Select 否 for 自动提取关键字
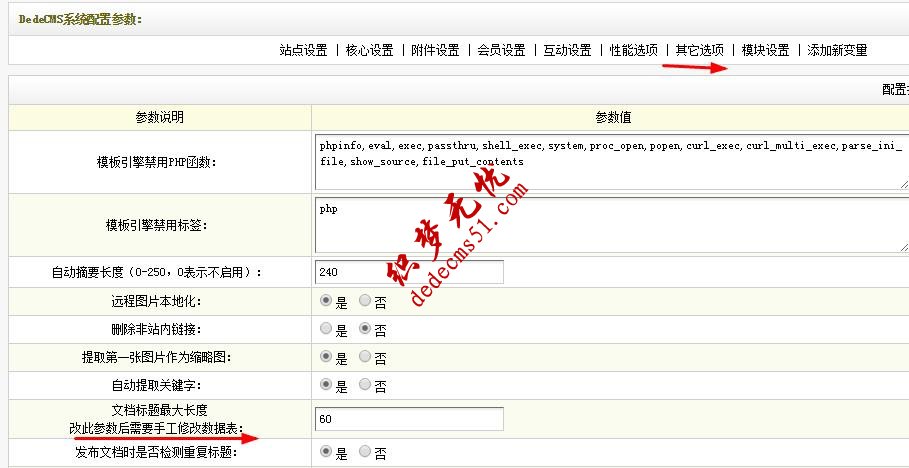 [x=365, y=384]
